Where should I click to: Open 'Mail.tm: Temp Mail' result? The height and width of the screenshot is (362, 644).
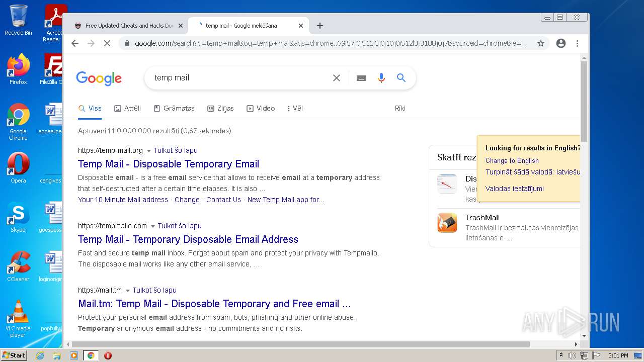click(x=214, y=304)
